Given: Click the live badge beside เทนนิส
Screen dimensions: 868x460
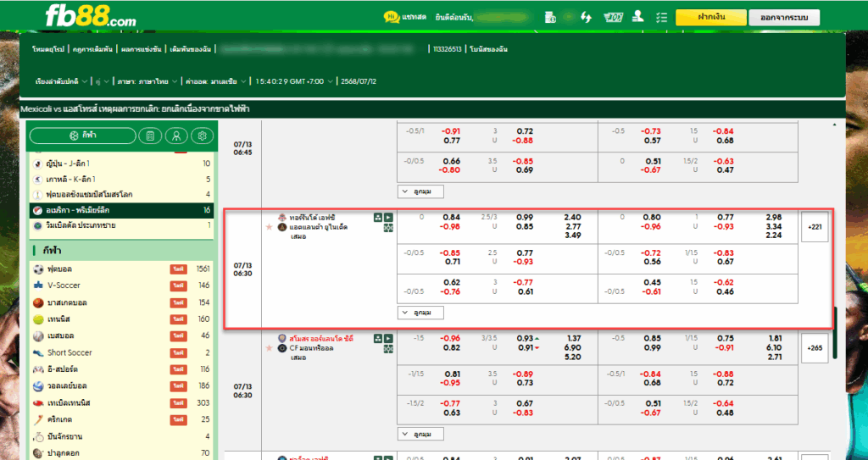Looking at the screenshot, I should click(x=178, y=319).
